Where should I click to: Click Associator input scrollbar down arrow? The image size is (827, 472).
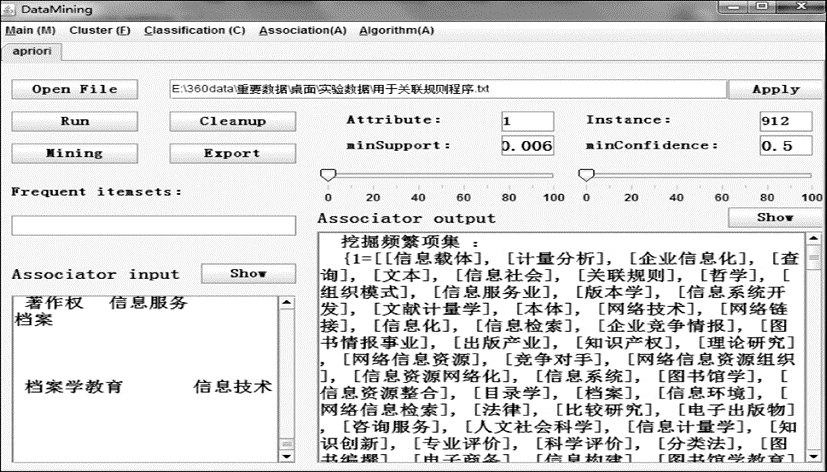pyautogui.click(x=286, y=457)
